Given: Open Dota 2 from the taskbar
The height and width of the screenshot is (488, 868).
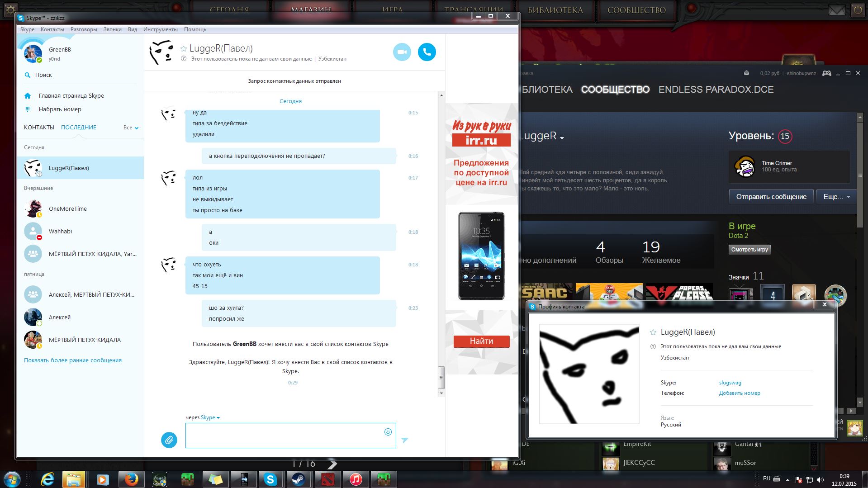Looking at the screenshot, I should click(327, 479).
